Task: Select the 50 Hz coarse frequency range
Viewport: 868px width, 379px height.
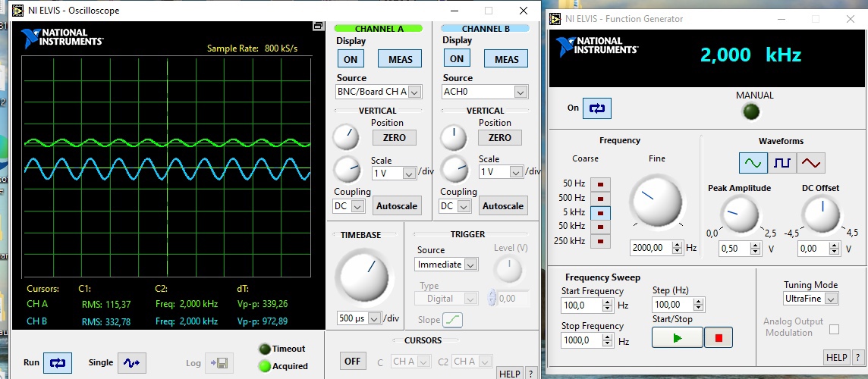Action: point(601,183)
